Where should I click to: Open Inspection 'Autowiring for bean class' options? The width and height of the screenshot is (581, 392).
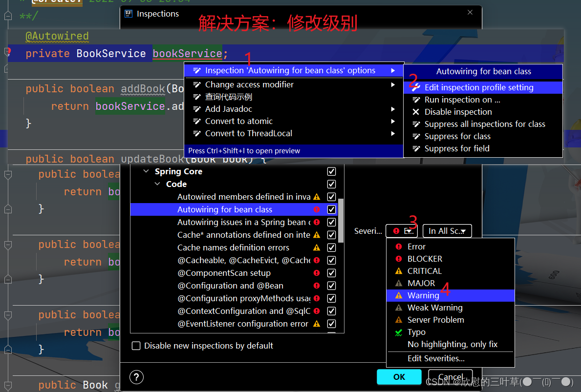(294, 70)
